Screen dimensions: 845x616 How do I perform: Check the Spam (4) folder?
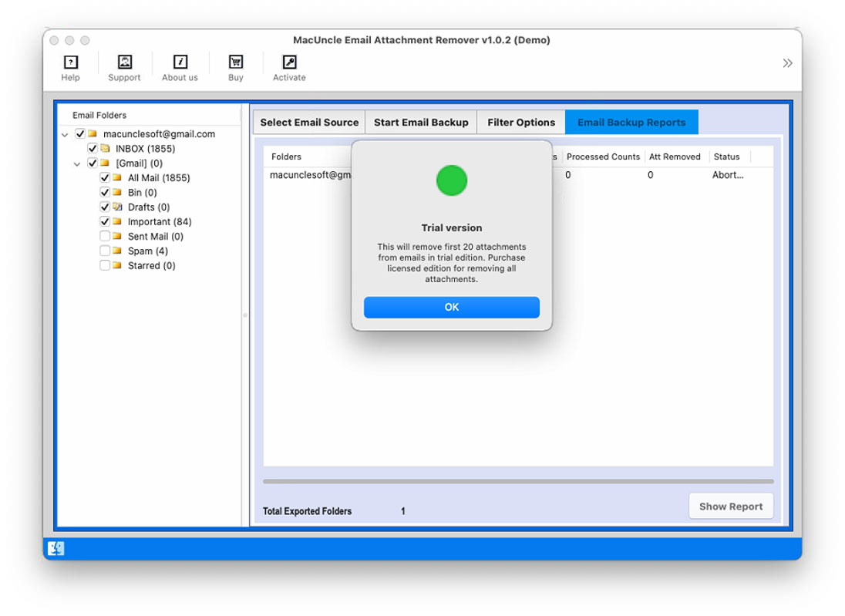pyautogui.click(x=105, y=251)
